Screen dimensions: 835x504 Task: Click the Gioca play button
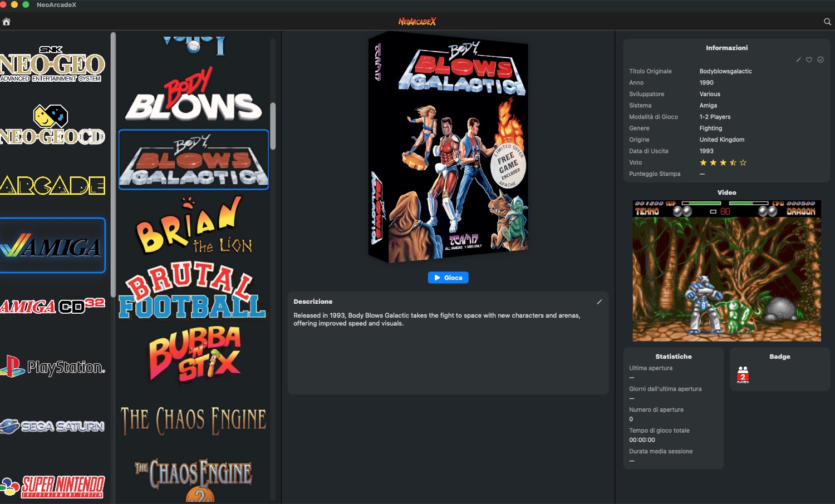click(448, 278)
